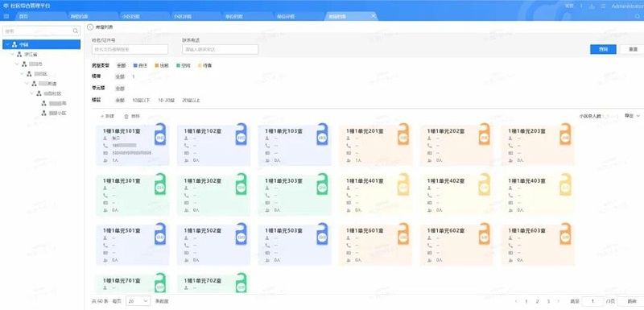The width and height of the screenshot is (644, 310).
Task: Collapse the 社区 node chevron
Action: pyautogui.click(x=32, y=93)
